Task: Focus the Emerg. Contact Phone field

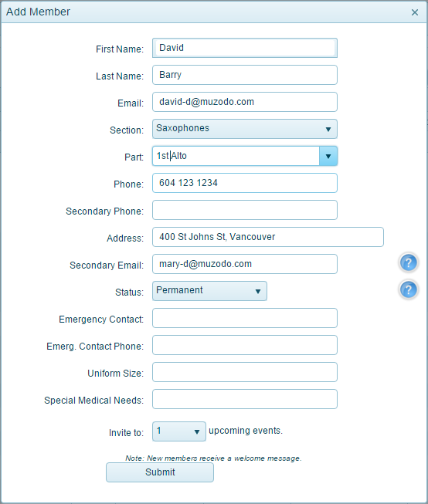Action: click(245, 345)
